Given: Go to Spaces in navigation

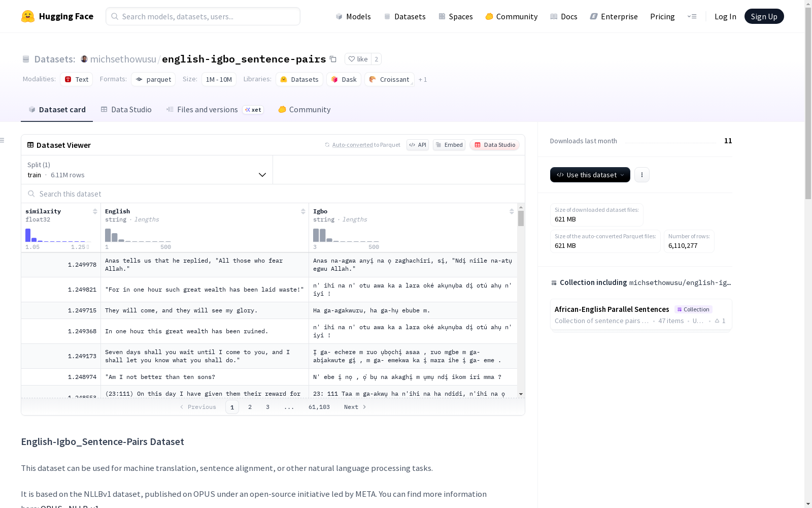Looking at the screenshot, I should tap(456, 16).
